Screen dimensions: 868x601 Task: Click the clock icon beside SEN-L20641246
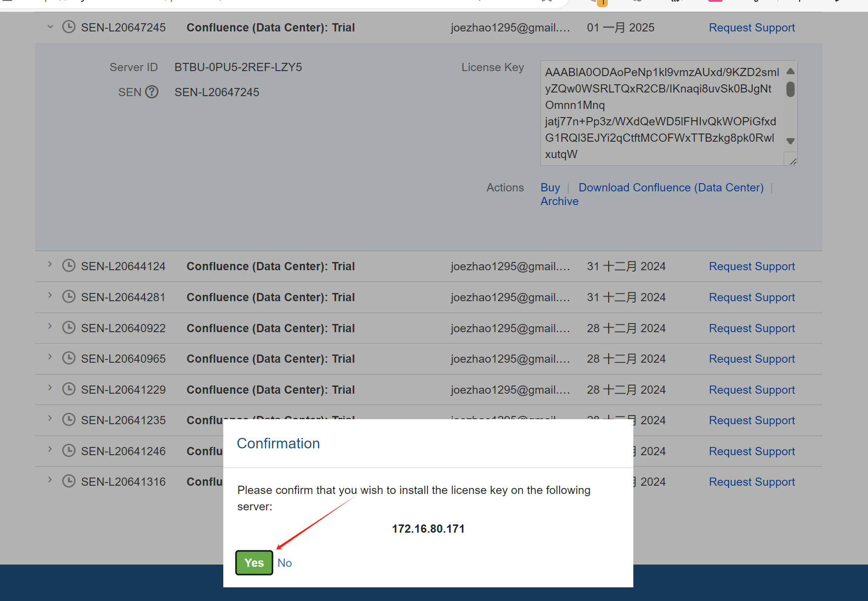(69, 451)
